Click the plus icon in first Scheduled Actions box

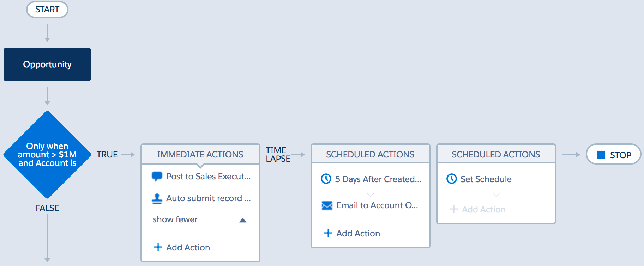[328, 233]
